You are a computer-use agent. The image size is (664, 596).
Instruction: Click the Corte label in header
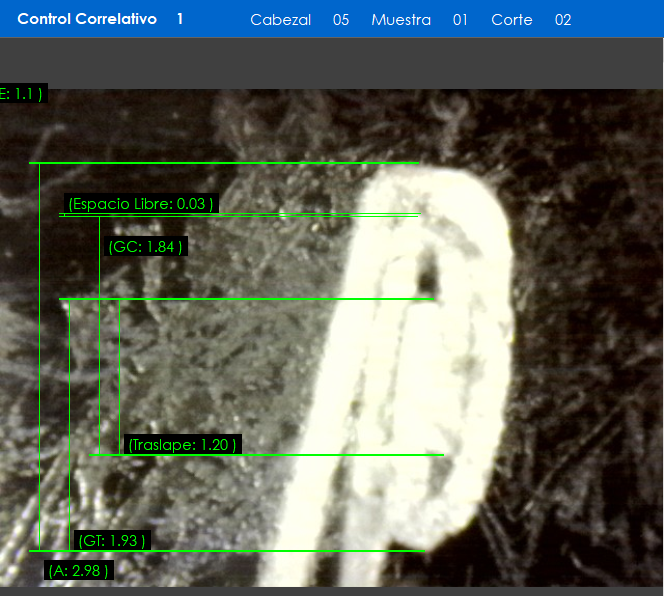click(511, 20)
